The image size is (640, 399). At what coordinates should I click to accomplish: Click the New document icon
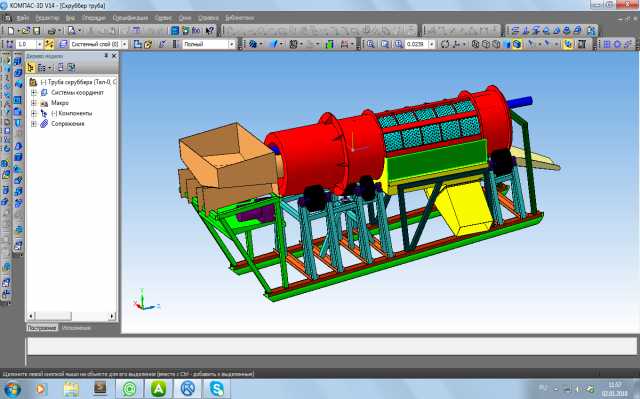pyautogui.click(x=11, y=31)
